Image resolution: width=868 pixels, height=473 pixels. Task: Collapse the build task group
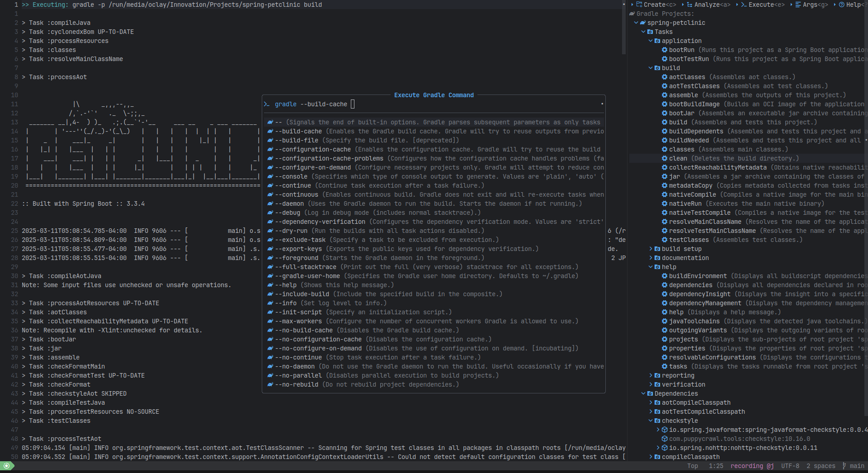point(651,68)
